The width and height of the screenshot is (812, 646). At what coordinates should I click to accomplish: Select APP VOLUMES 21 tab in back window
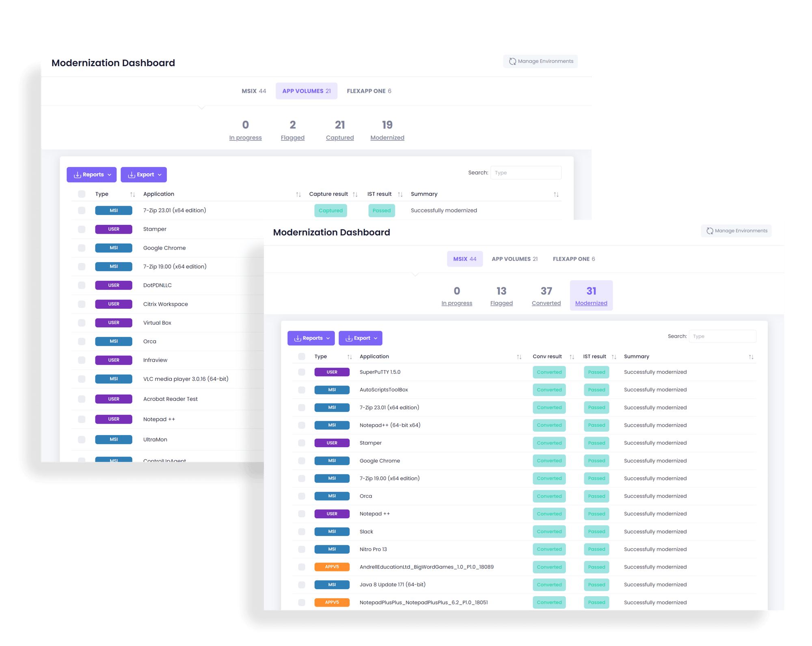(x=307, y=91)
